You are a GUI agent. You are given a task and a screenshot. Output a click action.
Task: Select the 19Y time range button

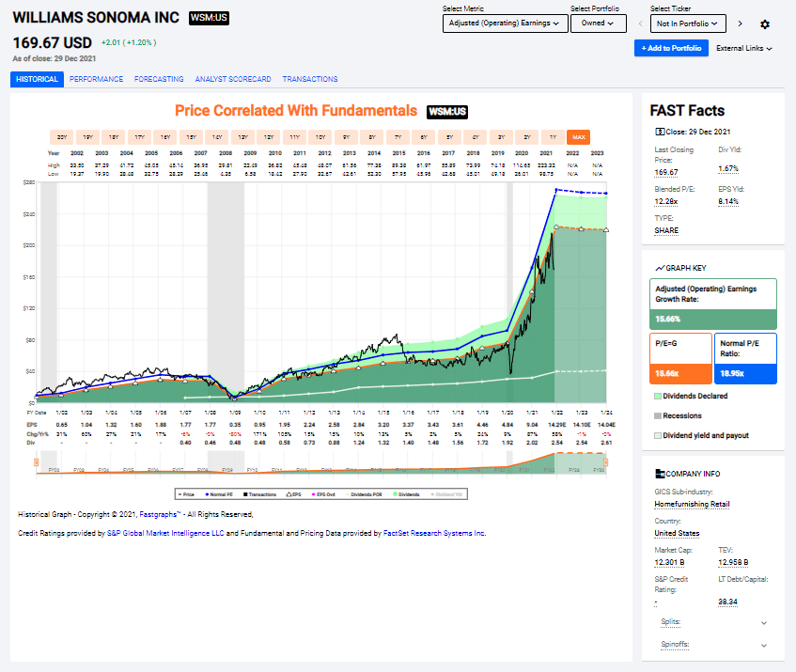(87, 137)
